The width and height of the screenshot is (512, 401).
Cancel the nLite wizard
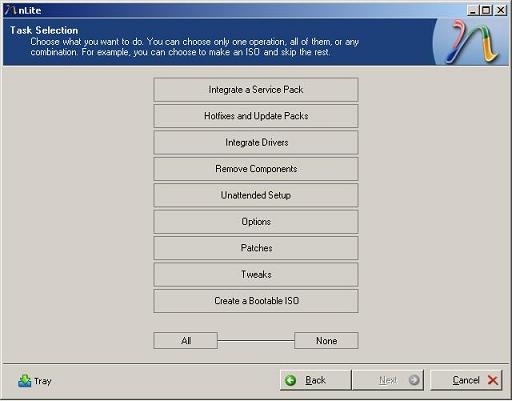[x=466, y=380]
